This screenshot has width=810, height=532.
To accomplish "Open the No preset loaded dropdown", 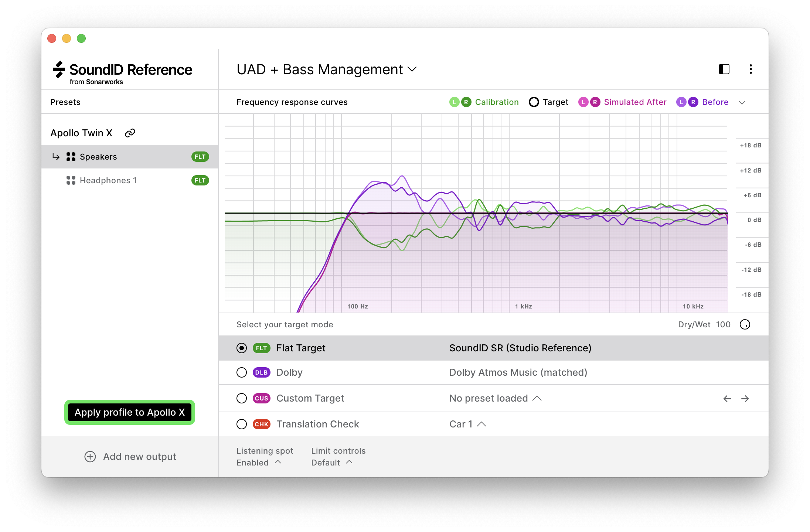I will click(495, 398).
